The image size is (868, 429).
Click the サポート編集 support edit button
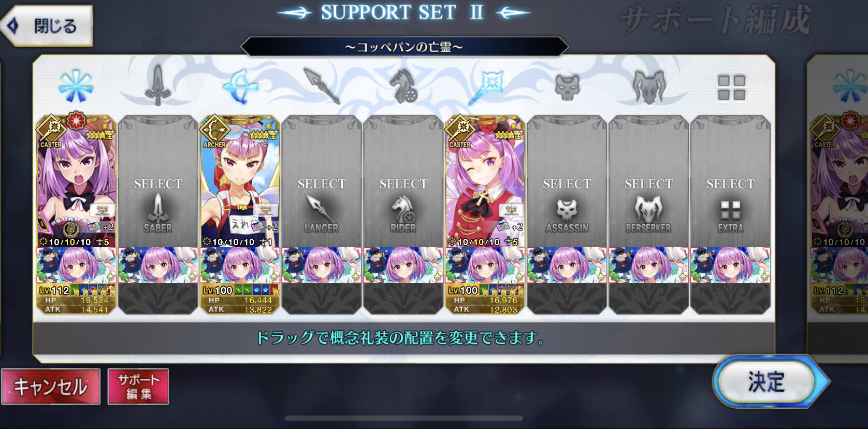[x=138, y=387]
